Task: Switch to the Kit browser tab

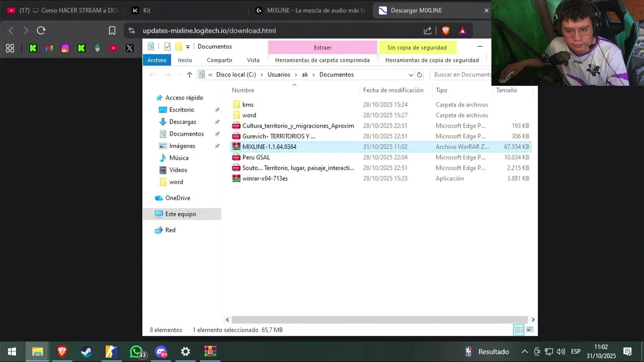Action: (186, 10)
